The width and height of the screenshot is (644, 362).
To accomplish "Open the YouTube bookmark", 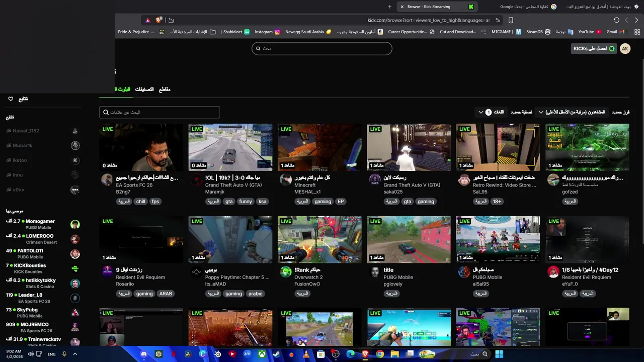I will tap(590, 32).
